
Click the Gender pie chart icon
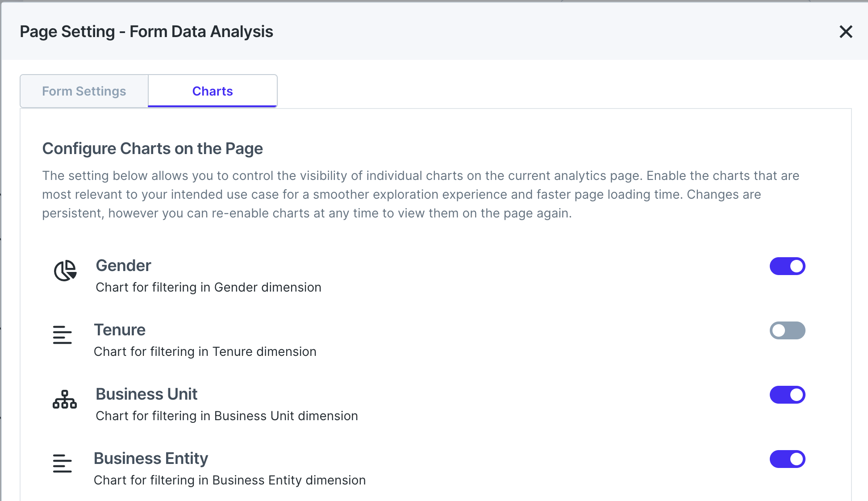(65, 270)
